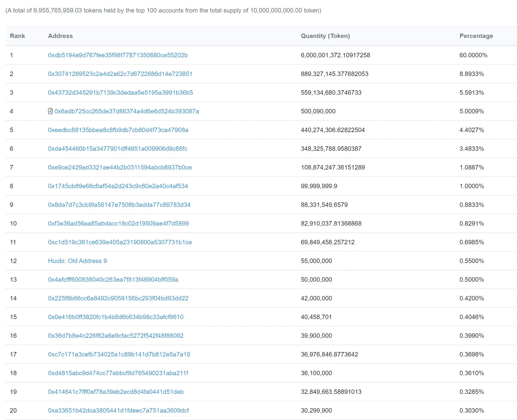Viewport: 517px width, 420px height.
Task: Select quantity 32,849,663.58891013
Action: (331, 392)
